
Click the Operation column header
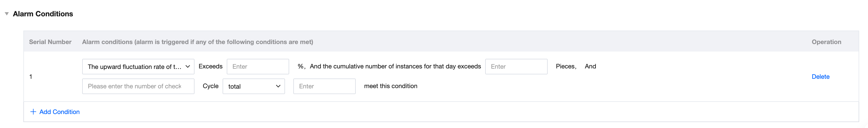click(826, 42)
